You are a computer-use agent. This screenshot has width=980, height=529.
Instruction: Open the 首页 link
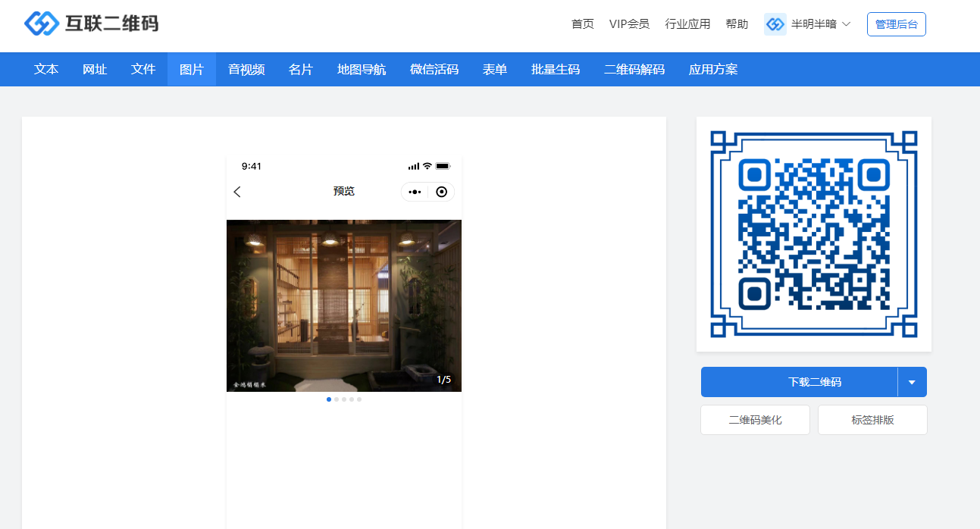[x=582, y=24]
